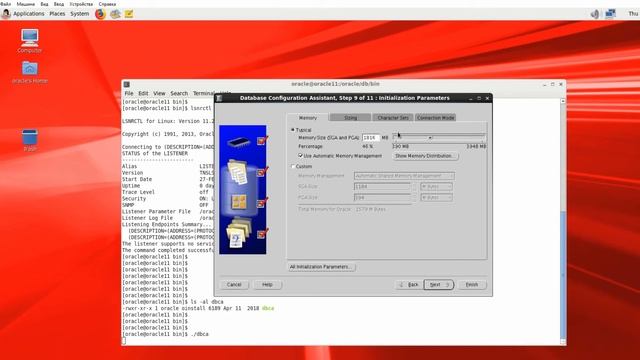Open the Places menu in the top panel
This screenshot has width=640, height=360.
tap(57, 13)
